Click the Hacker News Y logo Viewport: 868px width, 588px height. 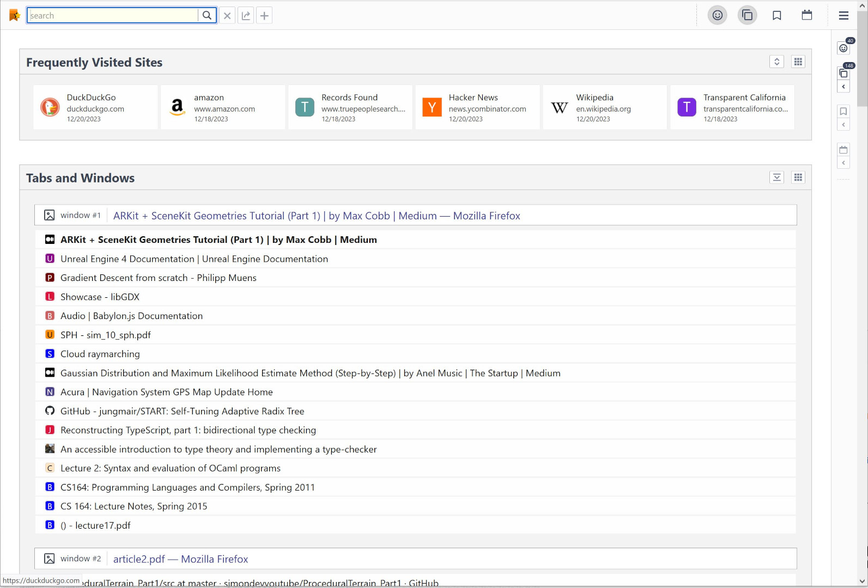pyautogui.click(x=432, y=107)
